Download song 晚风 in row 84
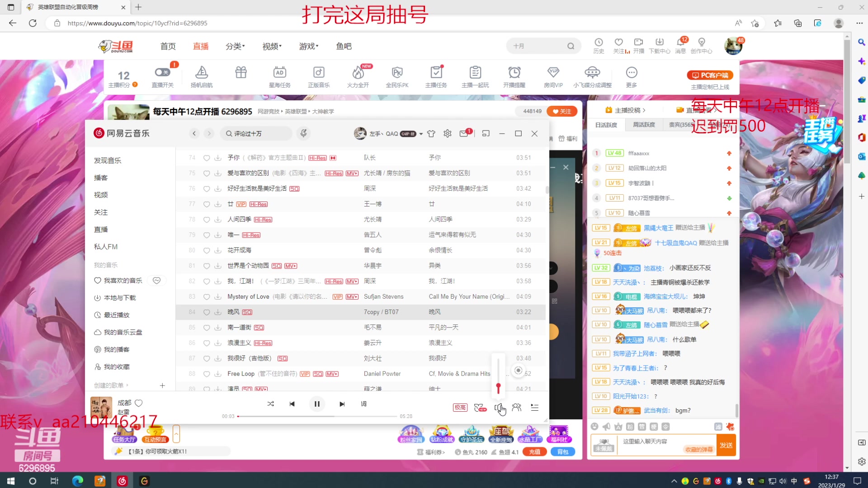The image size is (868, 488). pos(218,312)
